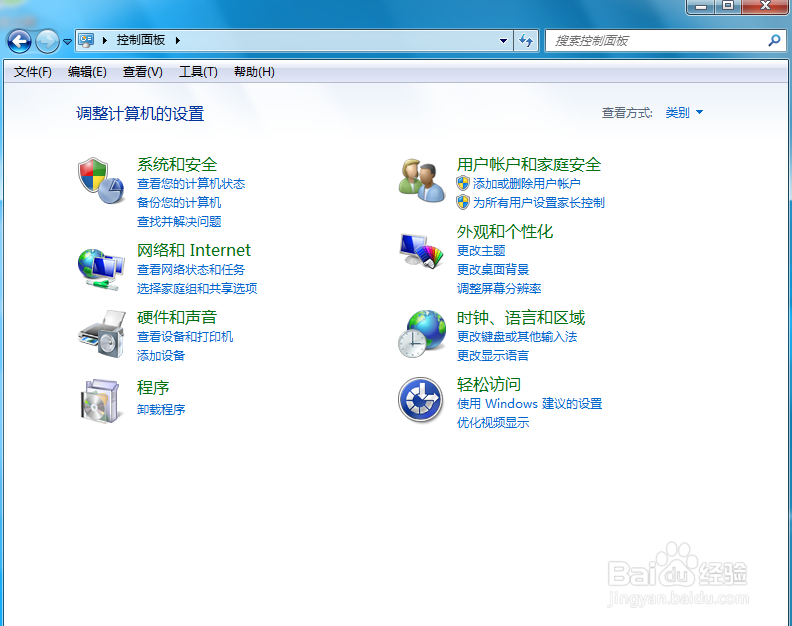Viewport: 792px width, 626px height.
Task: Open the Appearance and Personalization monitor icon
Action: pyautogui.click(x=421, y=251)
